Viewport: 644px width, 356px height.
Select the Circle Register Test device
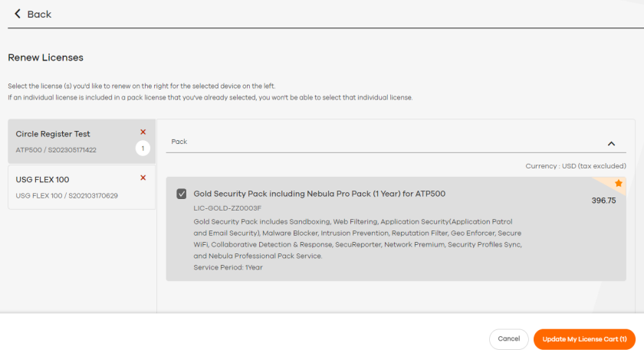tap(81, 142)
